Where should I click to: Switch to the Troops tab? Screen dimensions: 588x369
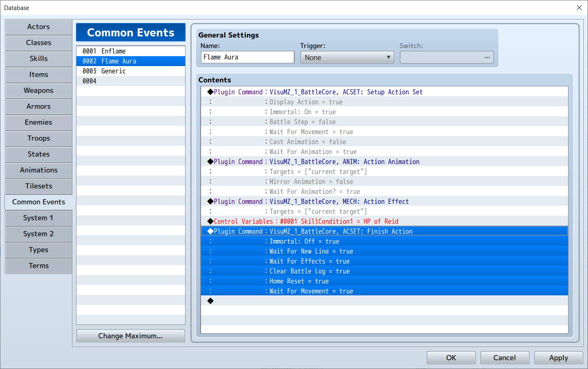(x=39, y=138)
